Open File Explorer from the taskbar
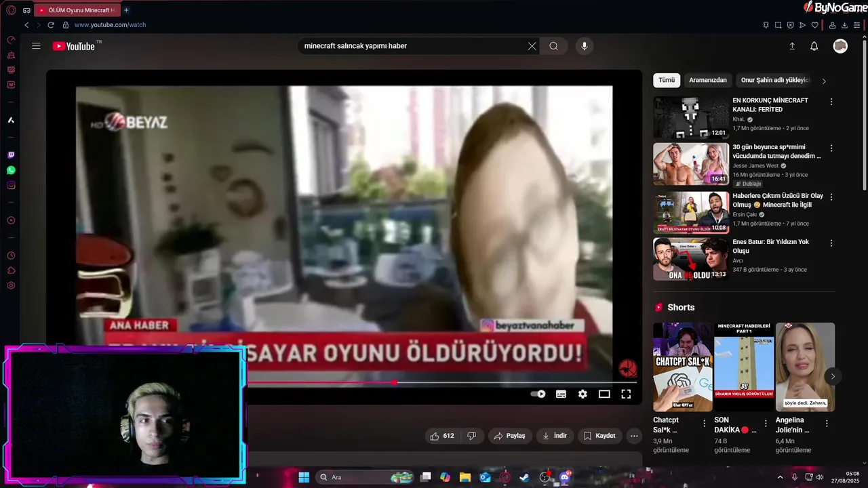 point(465,477)
